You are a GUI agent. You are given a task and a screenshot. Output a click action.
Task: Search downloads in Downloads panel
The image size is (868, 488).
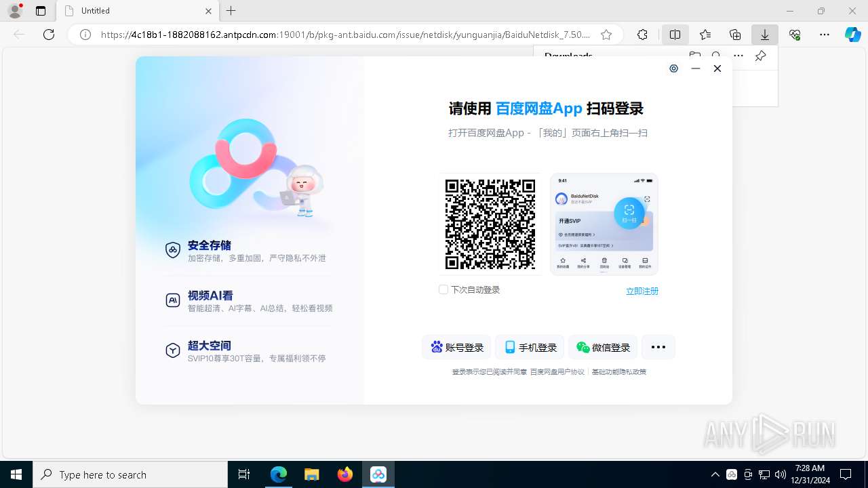(717, 56)
